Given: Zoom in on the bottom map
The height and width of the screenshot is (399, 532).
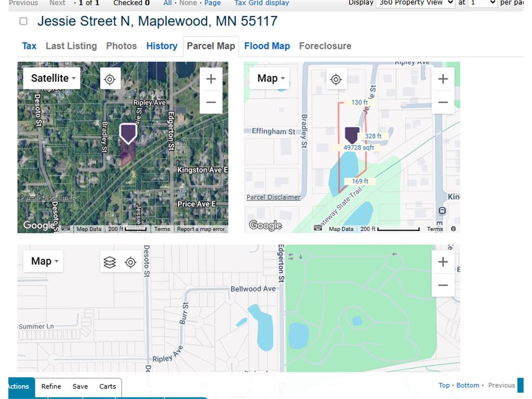Looking at the screenshot, I should tap(443, 262).
